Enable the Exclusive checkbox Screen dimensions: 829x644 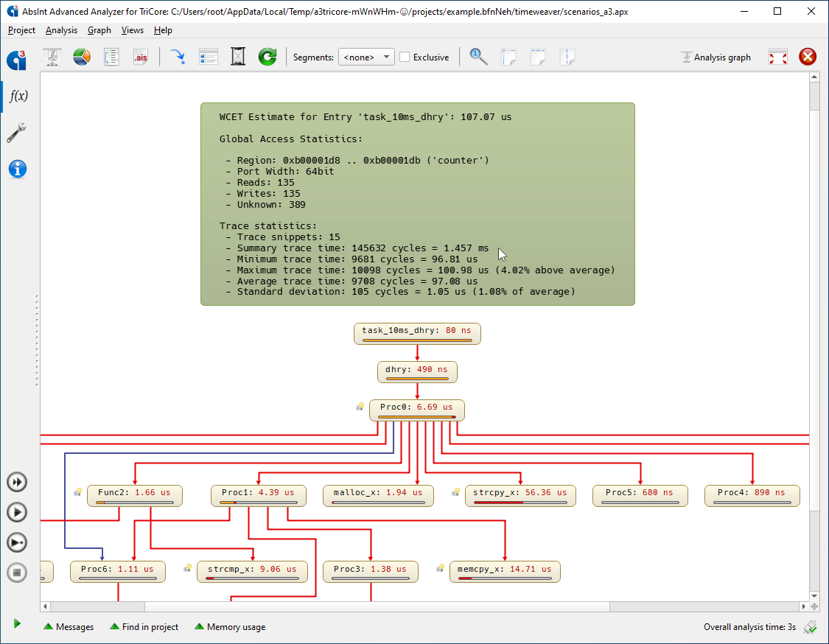point(405,57)
